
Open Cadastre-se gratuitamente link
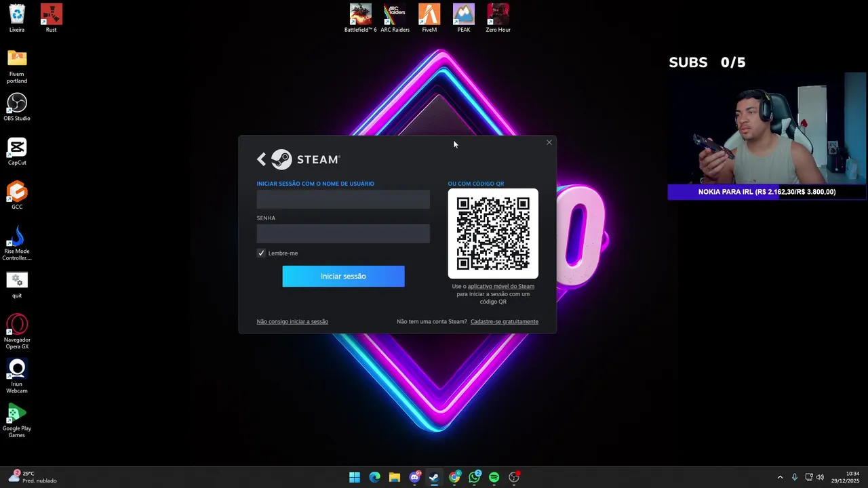tap(505, 321)
